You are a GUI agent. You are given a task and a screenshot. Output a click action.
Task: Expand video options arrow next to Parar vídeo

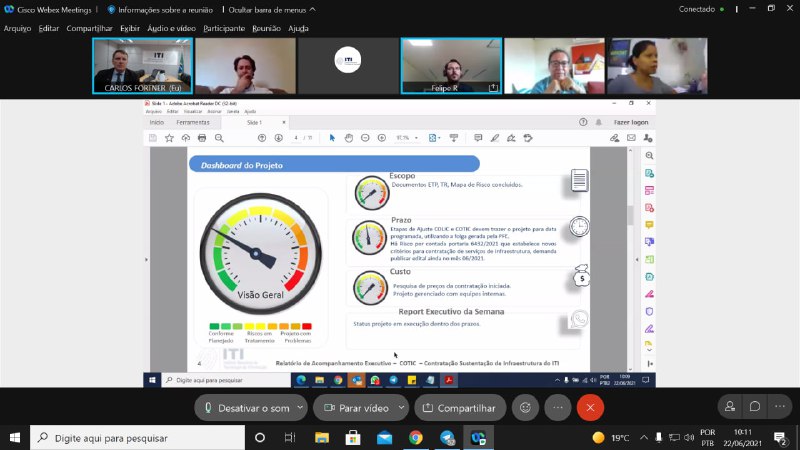point(401,408)
